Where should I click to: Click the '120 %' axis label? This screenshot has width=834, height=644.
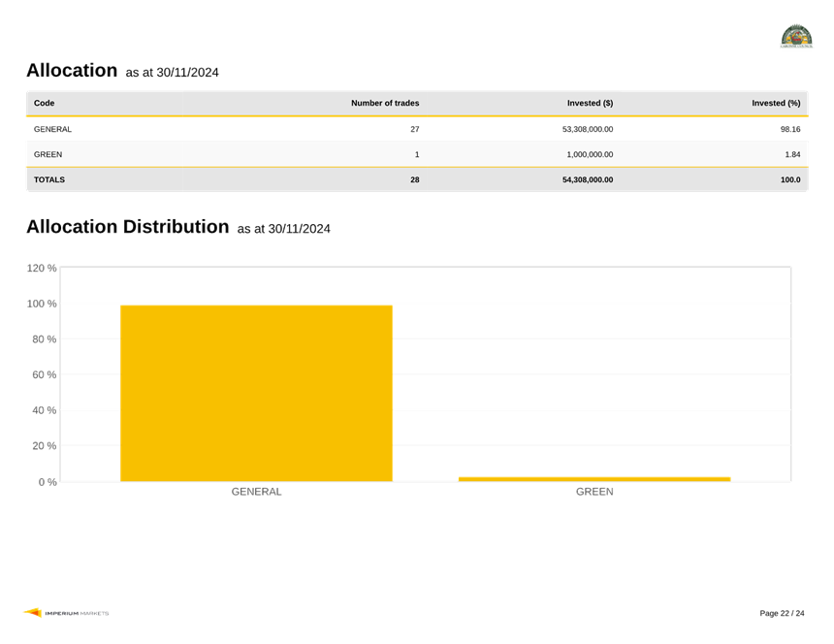coord(42,268)
